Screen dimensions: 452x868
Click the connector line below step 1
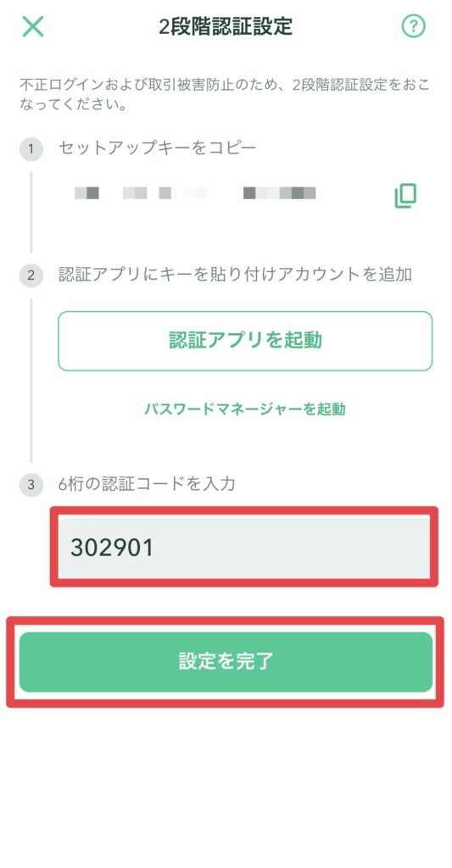[x=31, y=212]
